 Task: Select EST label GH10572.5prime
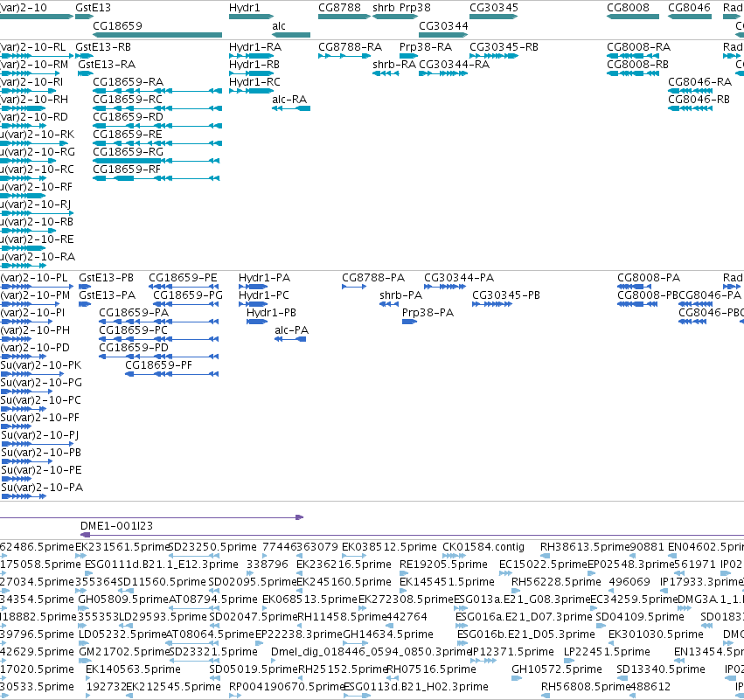coord(557,669)
